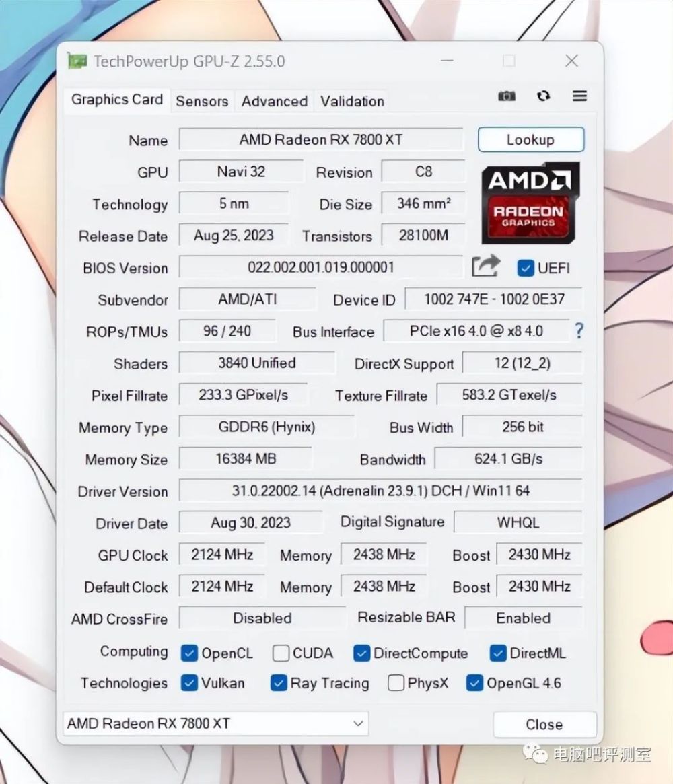Click the Device ID field 1002 747E
The height and width of the screenshot is (784, 673).
coord(494,299)
